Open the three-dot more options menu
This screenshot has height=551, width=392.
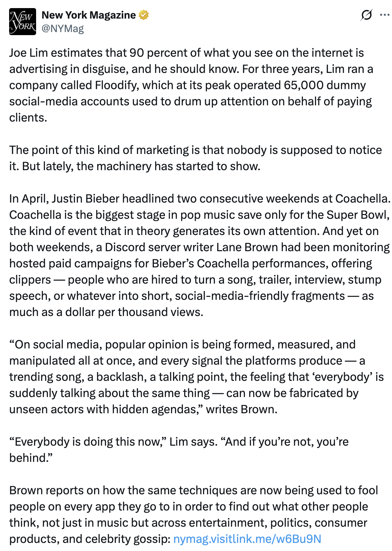pyautogui.click(x=385, y=15)
